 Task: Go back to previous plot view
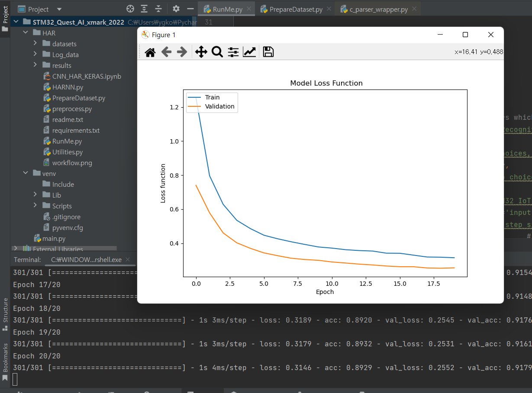point(166,52)
